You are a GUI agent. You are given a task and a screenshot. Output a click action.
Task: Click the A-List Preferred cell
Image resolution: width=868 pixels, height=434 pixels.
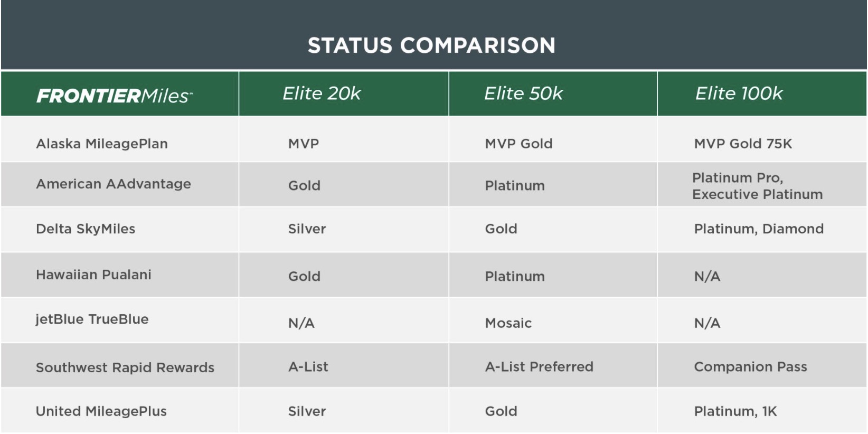pos(539,366)
